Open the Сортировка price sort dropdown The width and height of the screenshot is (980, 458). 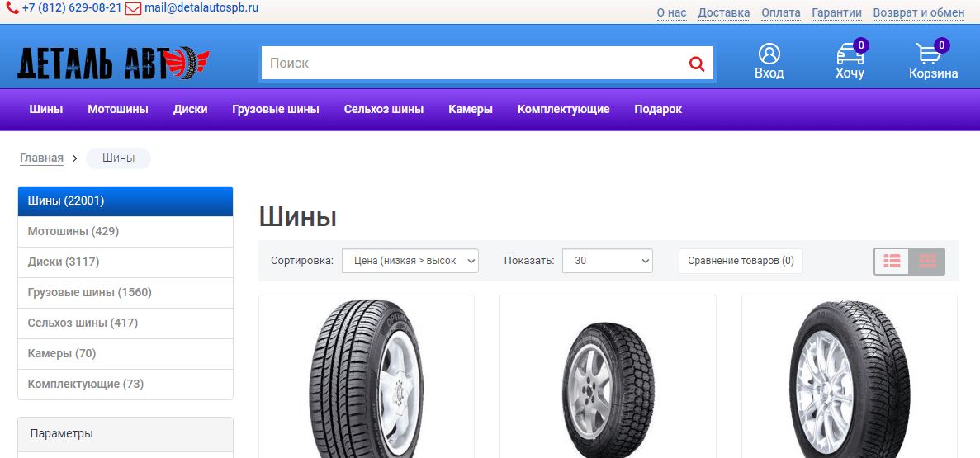(410, 261)
